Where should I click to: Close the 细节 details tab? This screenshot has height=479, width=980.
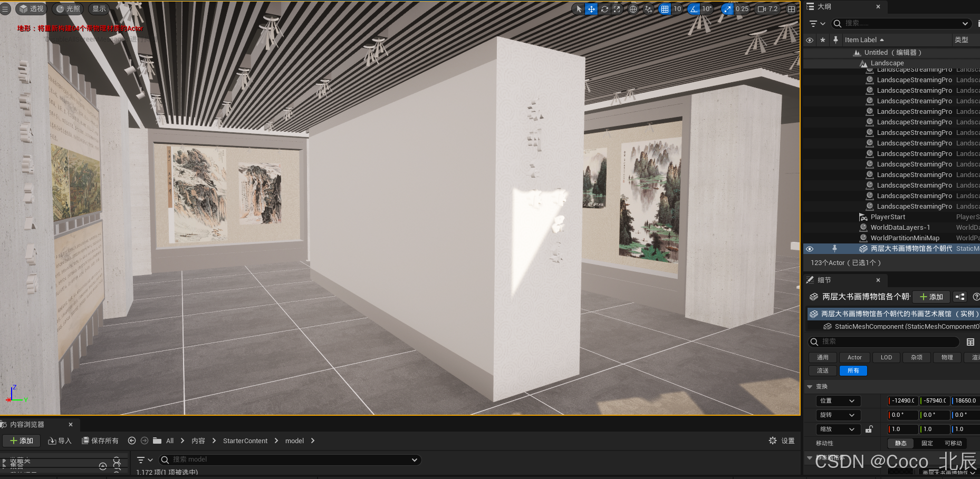(x=878, y=280)
